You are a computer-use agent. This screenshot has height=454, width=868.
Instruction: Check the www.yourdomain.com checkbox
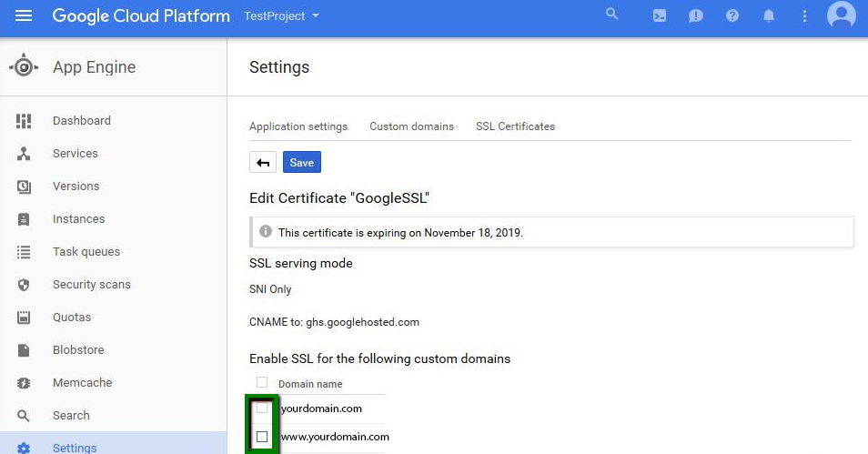[x=262, y=437]
